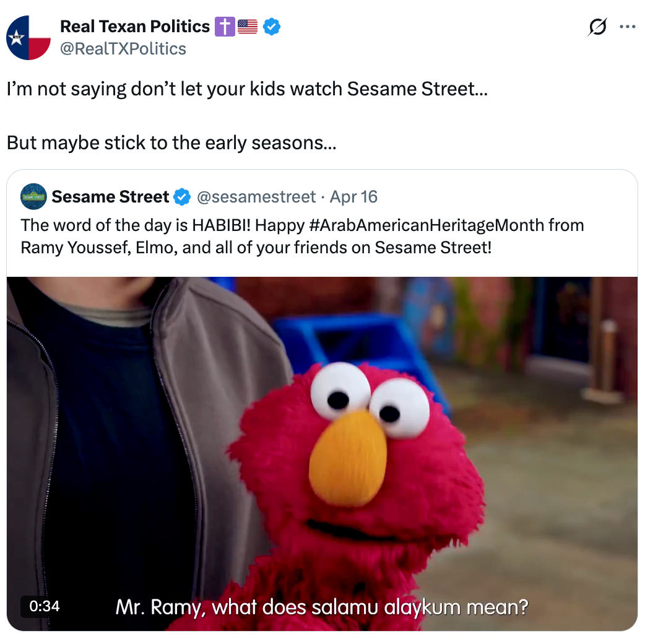Open the Apr 16 timestamp link
The width and height of the screenshot is (645, 644).
click(x=354, y=197)
